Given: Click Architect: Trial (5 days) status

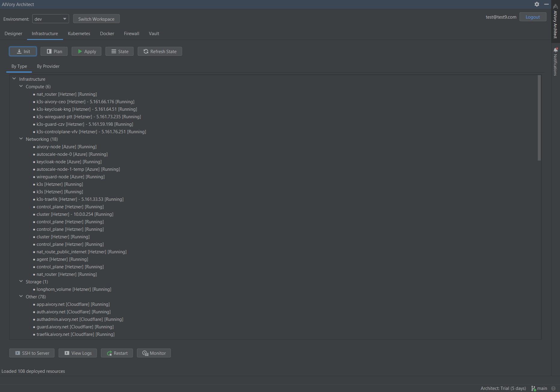Looking at the screenshot, I should coord(503,388).
